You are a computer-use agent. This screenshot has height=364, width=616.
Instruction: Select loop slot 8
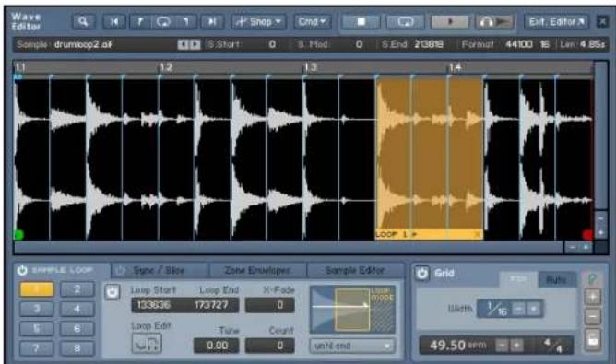(x=77, y=348)
